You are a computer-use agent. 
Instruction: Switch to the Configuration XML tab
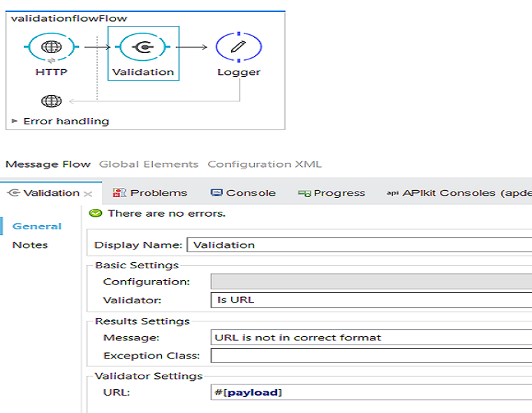[x=265, y=164]
